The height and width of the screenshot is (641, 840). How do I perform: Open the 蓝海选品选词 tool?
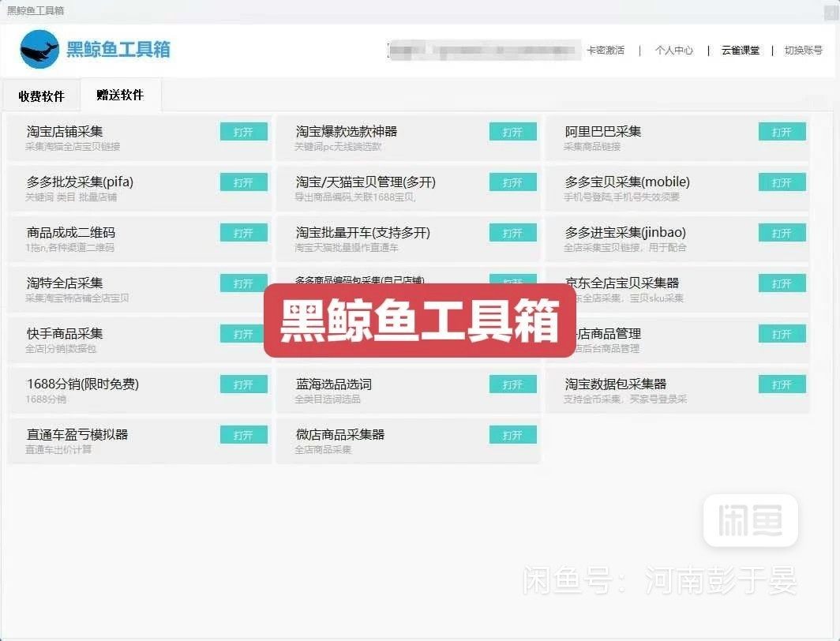(x=512, y=384)
